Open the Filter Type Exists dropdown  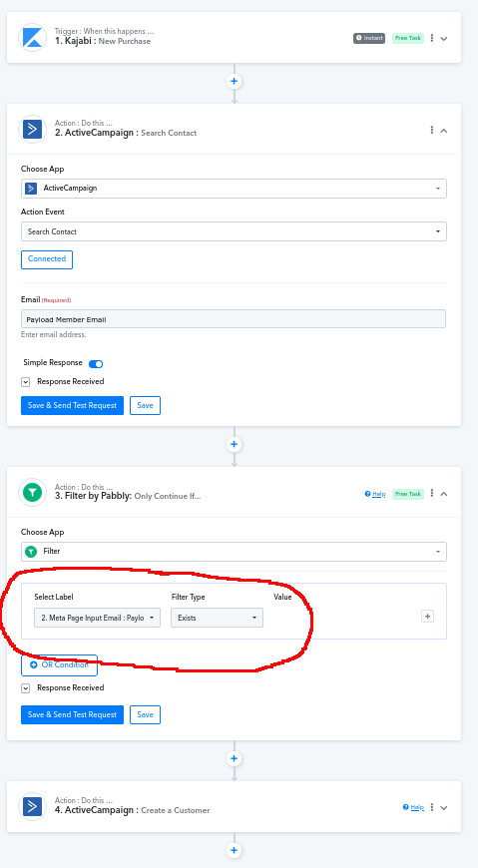coord(217,618)
